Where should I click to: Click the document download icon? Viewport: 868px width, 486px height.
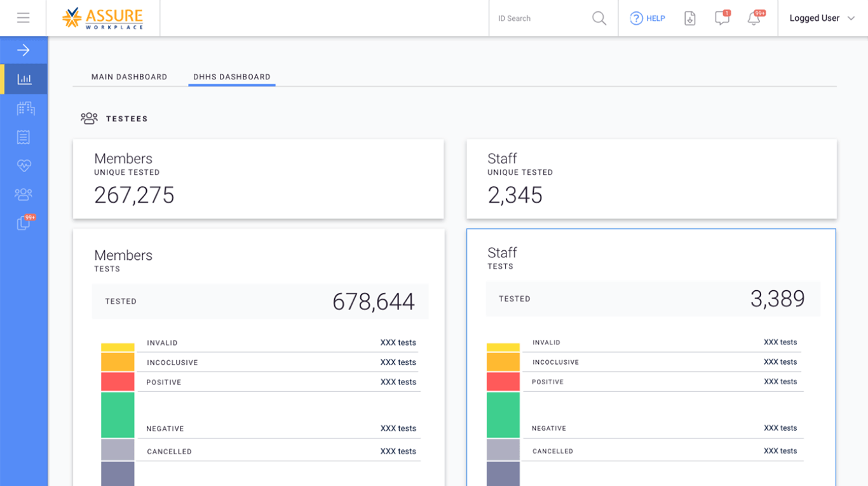[x=690, y=18]
